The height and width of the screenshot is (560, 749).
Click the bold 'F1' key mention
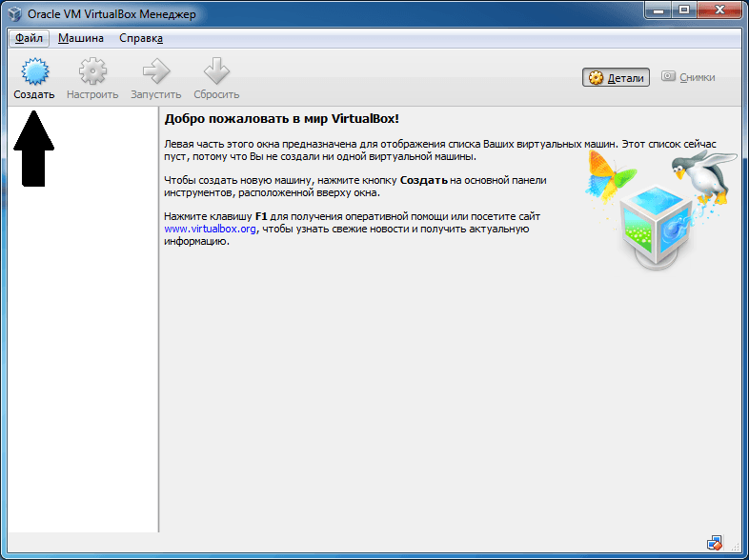261,216
